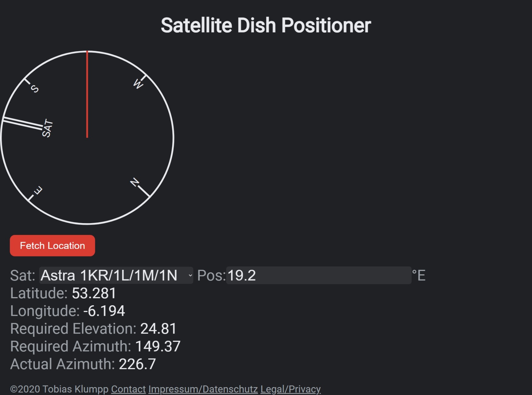Click the Pos input field showing 19.2

coord(318,276)
